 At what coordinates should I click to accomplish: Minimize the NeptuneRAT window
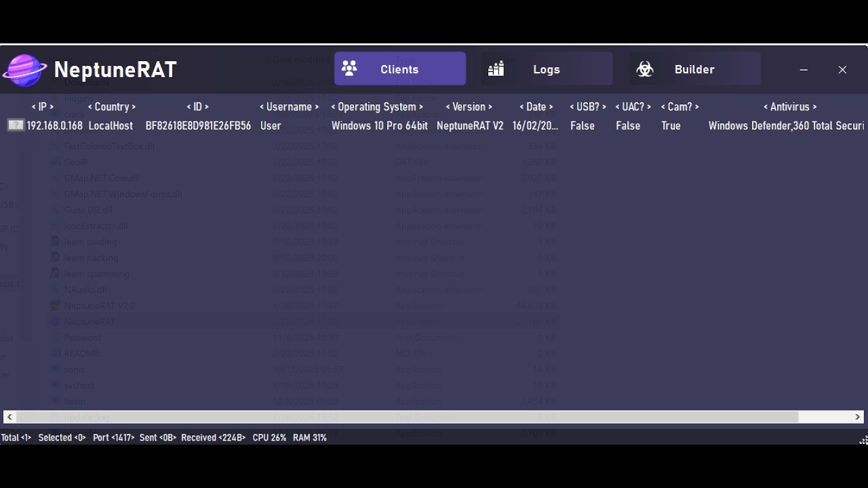(804, 70)
